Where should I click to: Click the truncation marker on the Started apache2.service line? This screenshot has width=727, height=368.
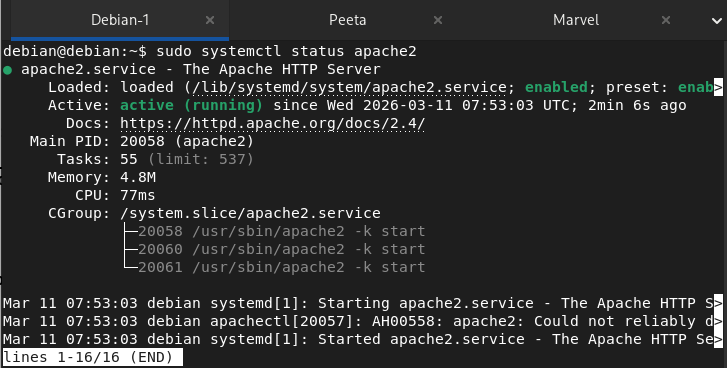coord(718,339)
